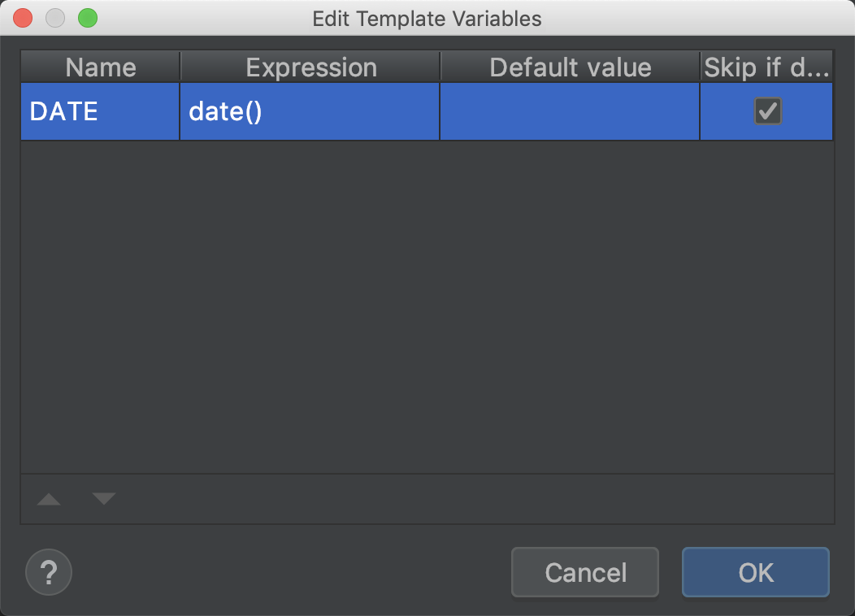
Task: Click the Edit Template Variables title bar
Action: point(427,19)
